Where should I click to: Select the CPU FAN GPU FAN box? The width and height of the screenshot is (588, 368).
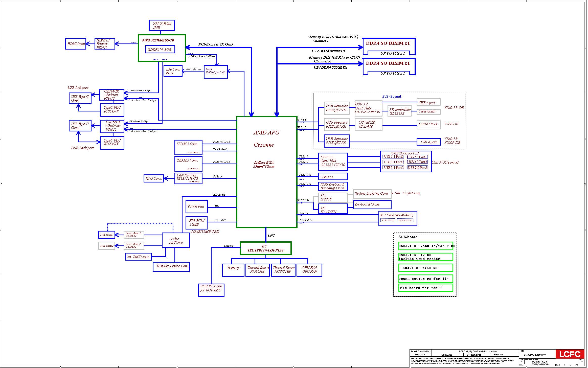(x=309, y=270)
